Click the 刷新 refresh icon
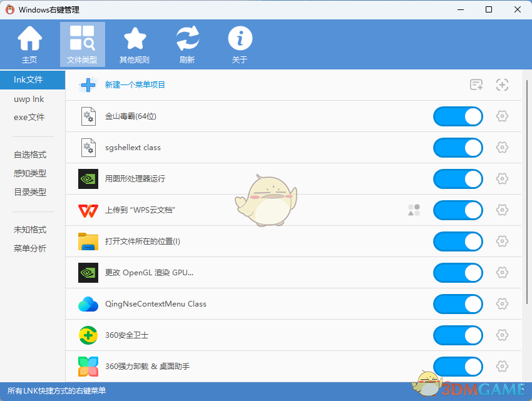The height and width of the screenshot is (401, 532). 187,38
